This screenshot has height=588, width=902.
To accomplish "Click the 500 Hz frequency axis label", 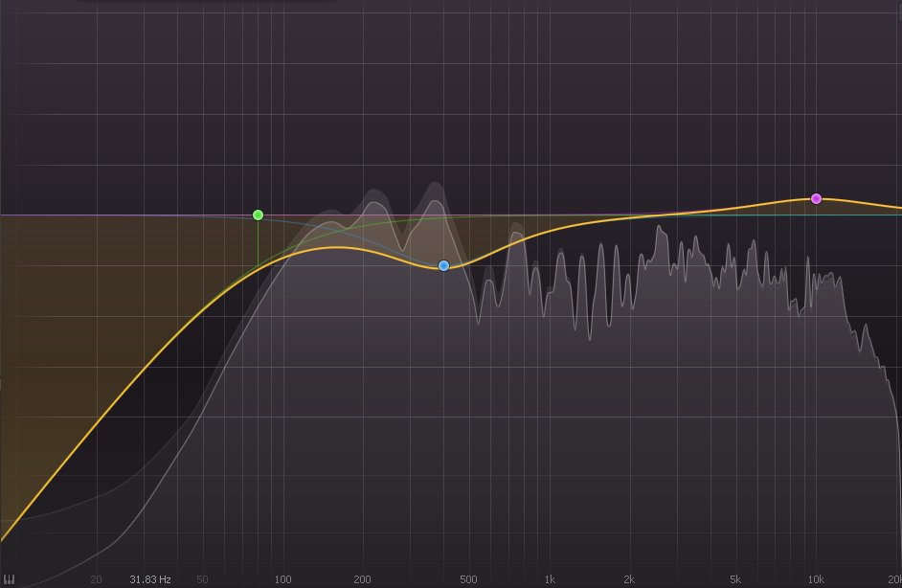I will pyautogui.click(x=468, y=579).
